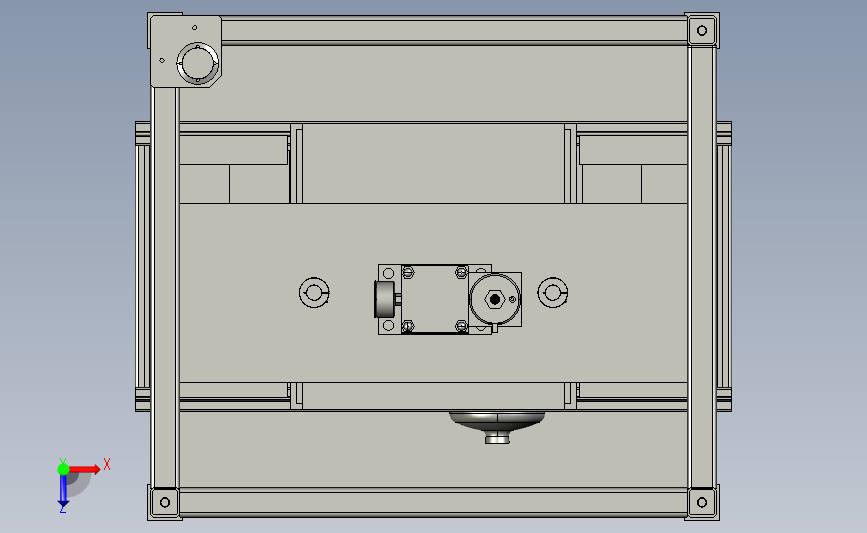
Task: Click the red X axis arrow of the triad
Action: tap(85, 469)
